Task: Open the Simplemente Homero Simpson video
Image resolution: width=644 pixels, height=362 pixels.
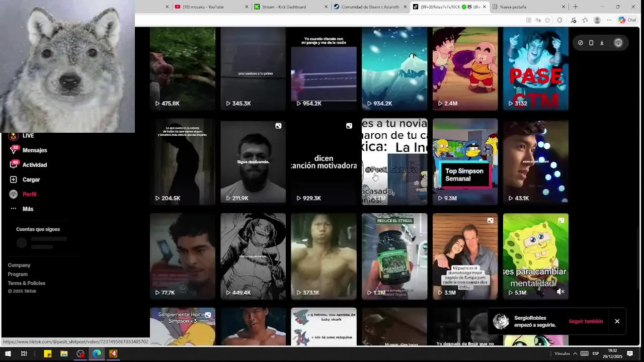Action: (183, 327)
